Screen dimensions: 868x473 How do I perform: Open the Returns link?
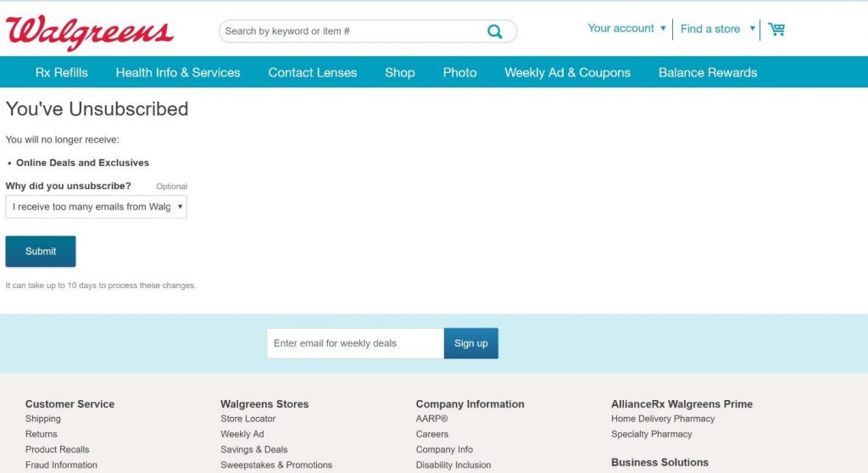coord(41,434)
